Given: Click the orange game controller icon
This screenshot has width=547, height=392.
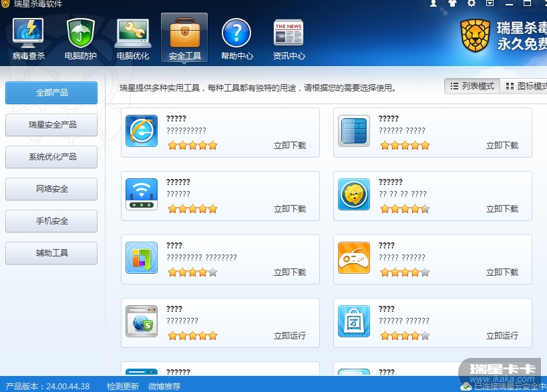Looking at the screenshot, I should click(x=354, y=258).
